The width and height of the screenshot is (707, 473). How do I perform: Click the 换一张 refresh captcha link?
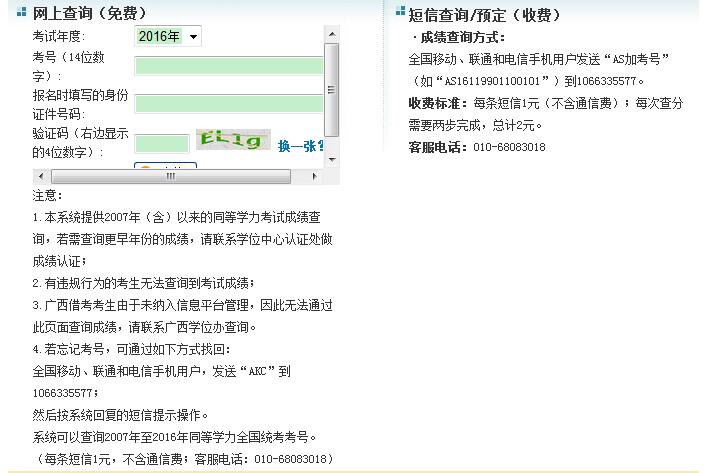[300, 146]
